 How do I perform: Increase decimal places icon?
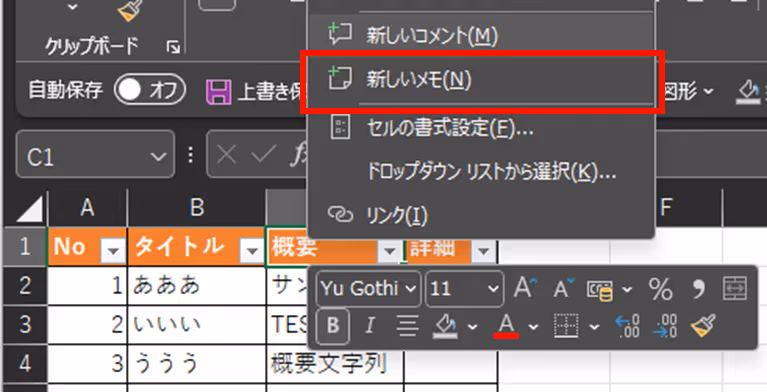[x=627, y=326]
